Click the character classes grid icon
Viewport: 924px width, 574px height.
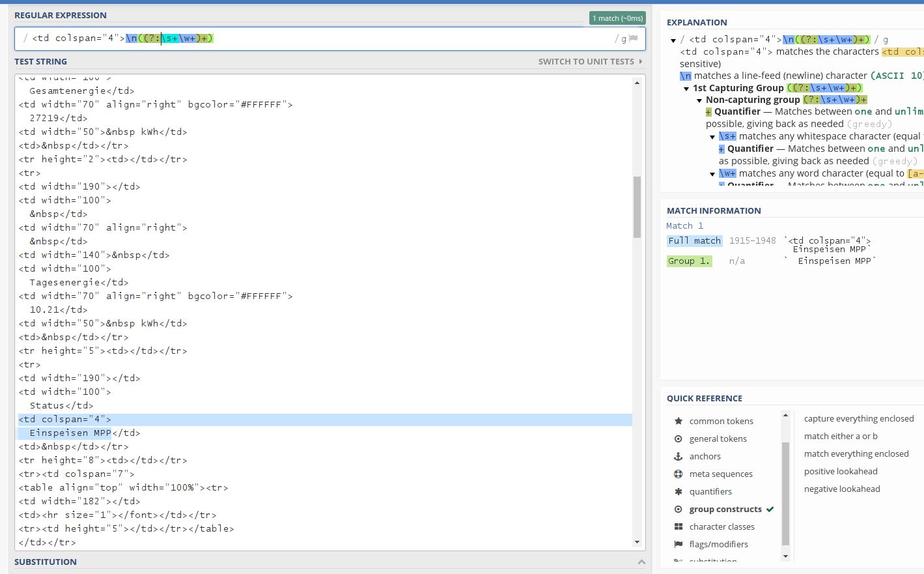[679, 526]
